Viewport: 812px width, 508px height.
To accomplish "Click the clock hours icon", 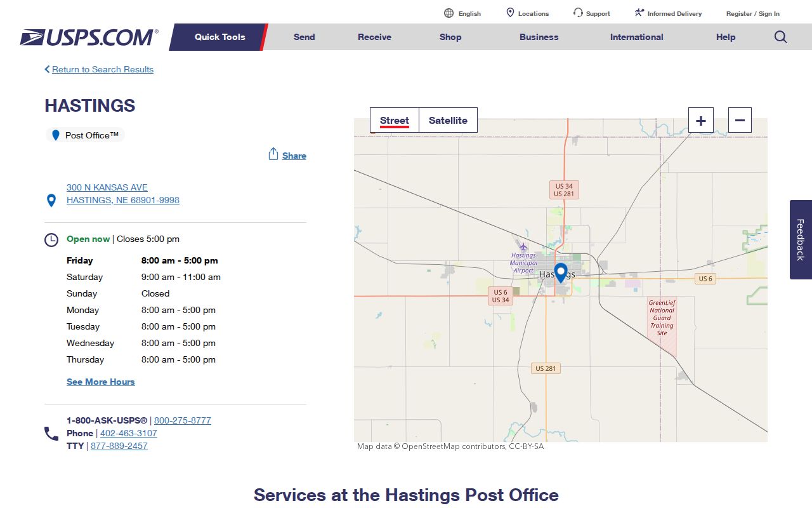I will [51, 240].
